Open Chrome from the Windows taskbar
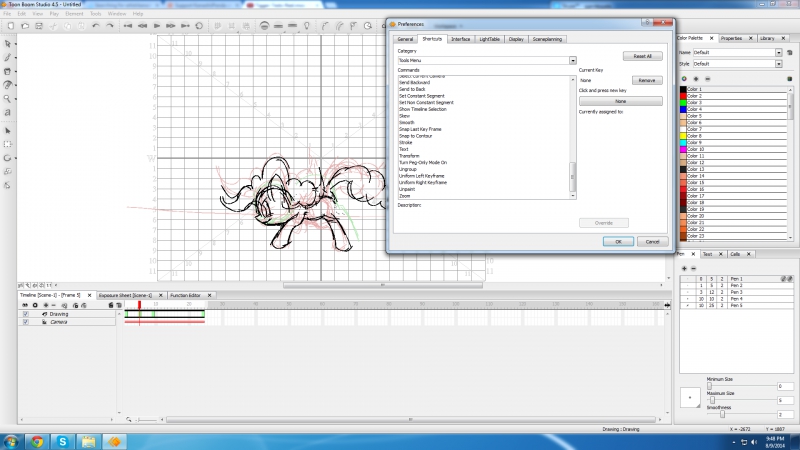800x450 pixels. pyautogui.click(x=36, y=440)
